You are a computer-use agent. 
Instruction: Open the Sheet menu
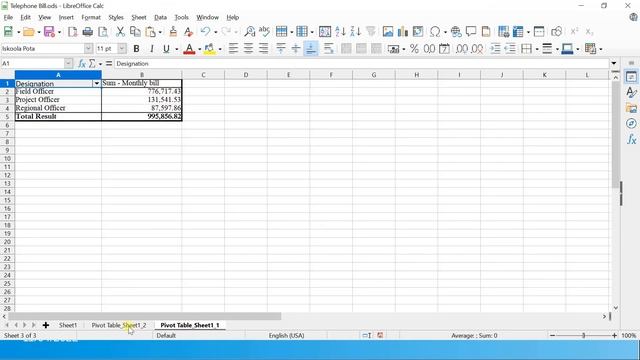click(138, 17)
